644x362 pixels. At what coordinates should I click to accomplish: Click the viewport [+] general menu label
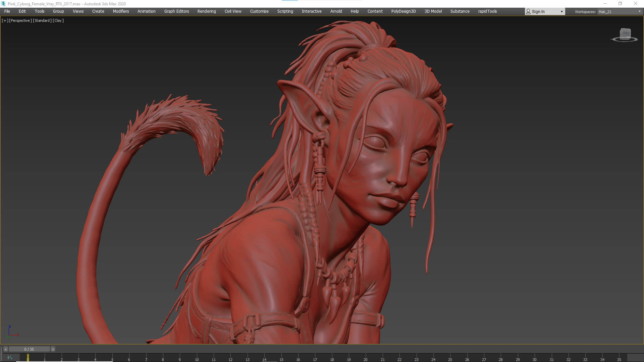point(5,20)
